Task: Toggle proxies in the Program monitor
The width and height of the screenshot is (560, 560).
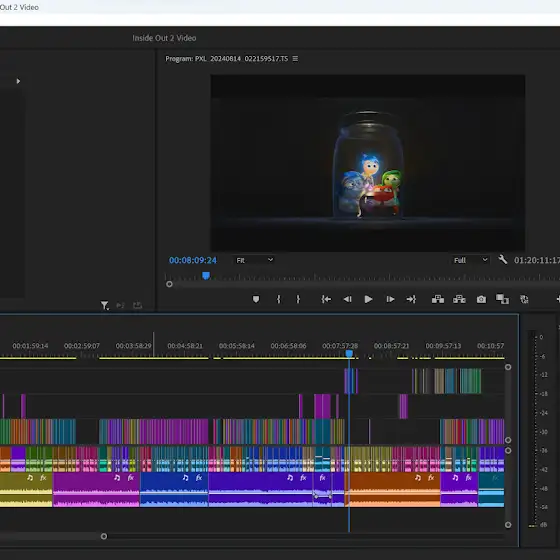Action: [524, 299]
